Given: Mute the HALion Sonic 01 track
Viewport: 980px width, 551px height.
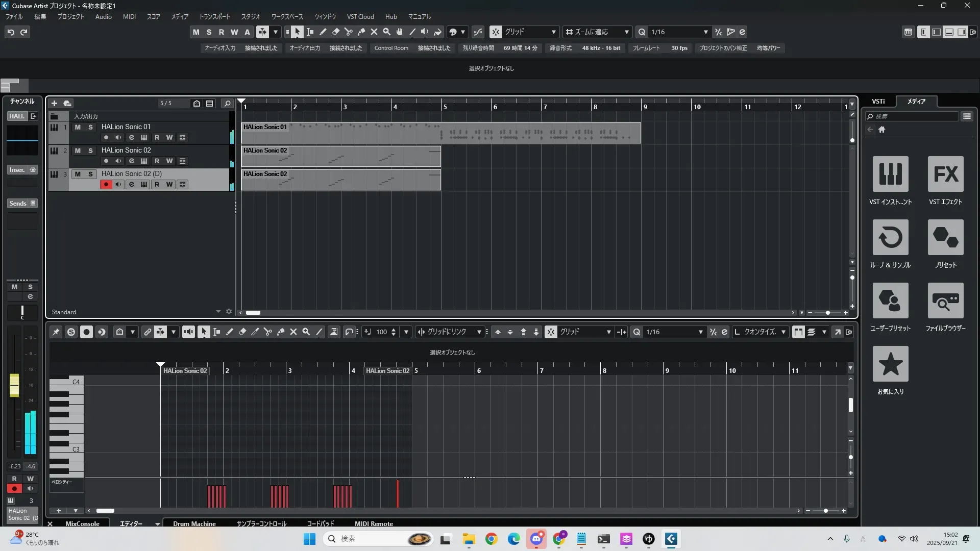Looking at the screenshot, I should (x=78, y=127).
